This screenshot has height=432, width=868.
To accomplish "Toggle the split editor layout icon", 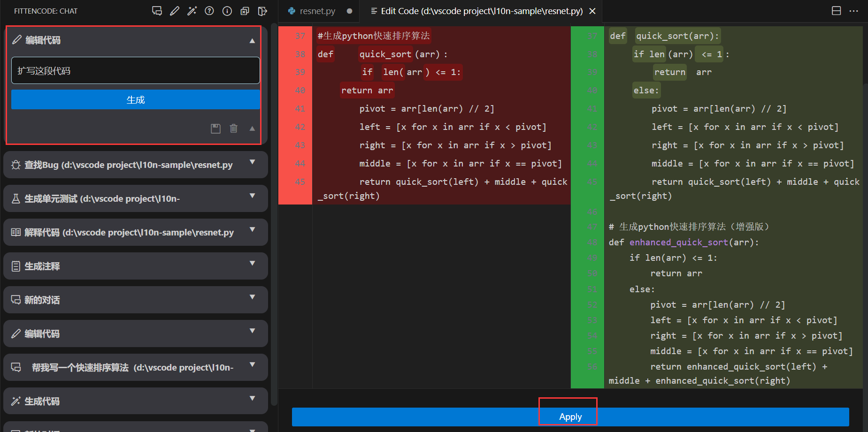I will pyautogui.click(x=836, y=11).
